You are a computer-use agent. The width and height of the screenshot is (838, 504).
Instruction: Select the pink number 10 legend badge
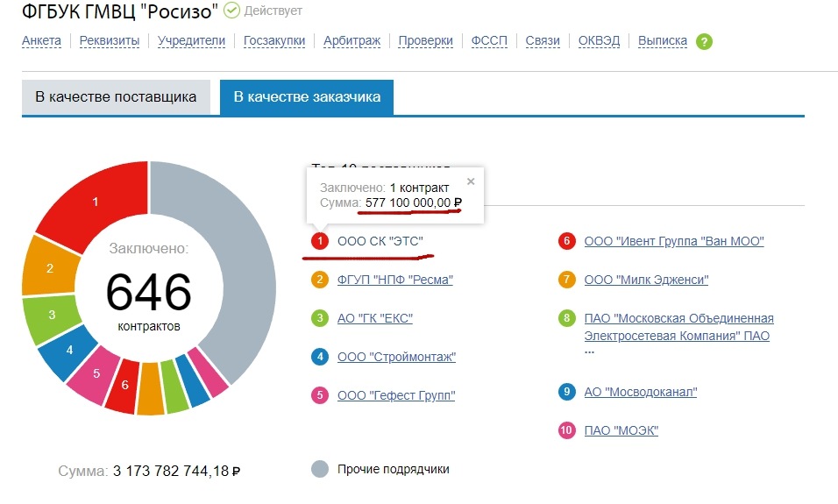(566, 430)
